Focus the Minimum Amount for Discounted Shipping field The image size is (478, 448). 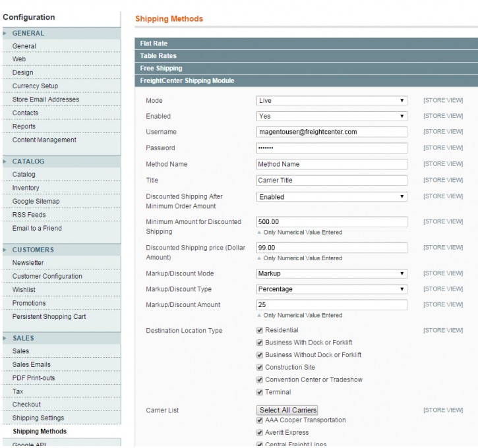click(332, 222)
